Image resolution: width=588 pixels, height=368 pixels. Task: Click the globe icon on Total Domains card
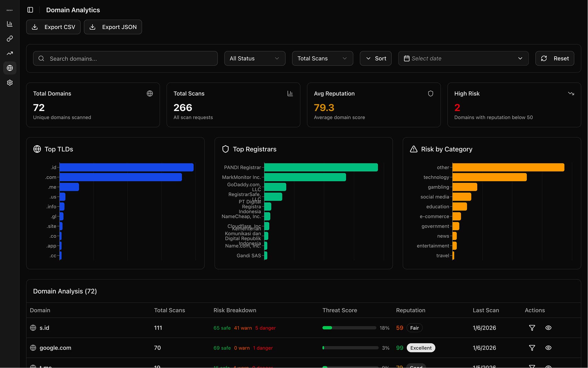tap(149, 93)
